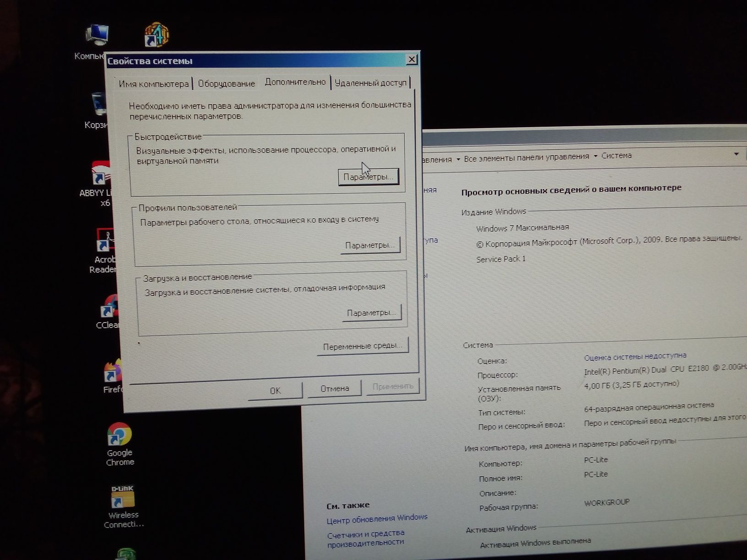Open address bar history dropdown arrow
The height and width of the screenshot is (560, 747).
[736, 154]
